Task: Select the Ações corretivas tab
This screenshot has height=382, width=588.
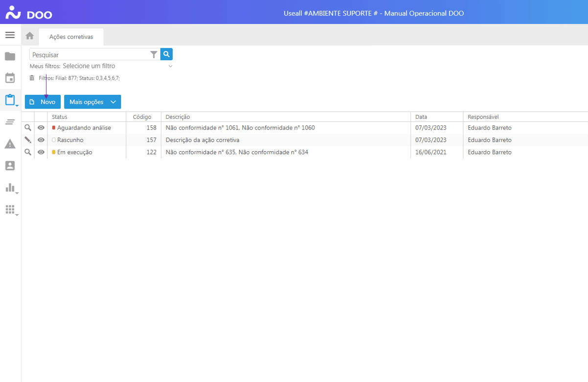Action: point(71,37)
